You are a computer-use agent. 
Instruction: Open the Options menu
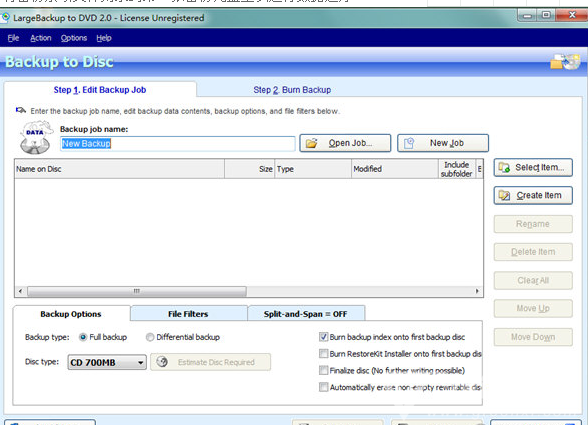74,38
